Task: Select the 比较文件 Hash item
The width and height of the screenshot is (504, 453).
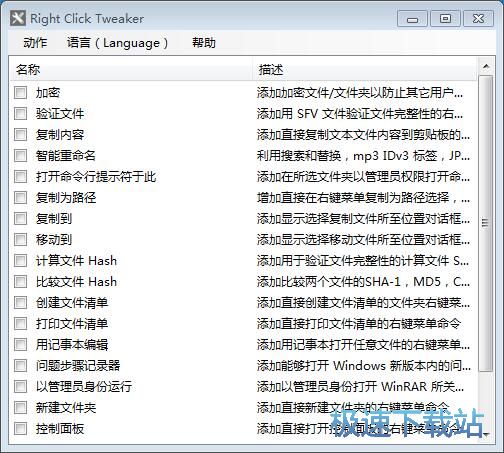Action: click(76, 282)
